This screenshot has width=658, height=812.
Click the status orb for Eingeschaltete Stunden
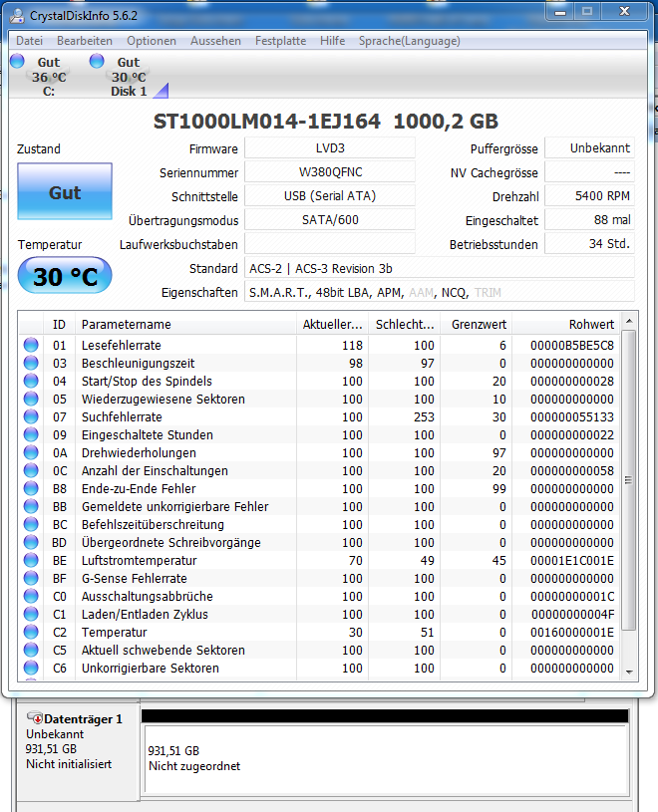coord(31,434)
